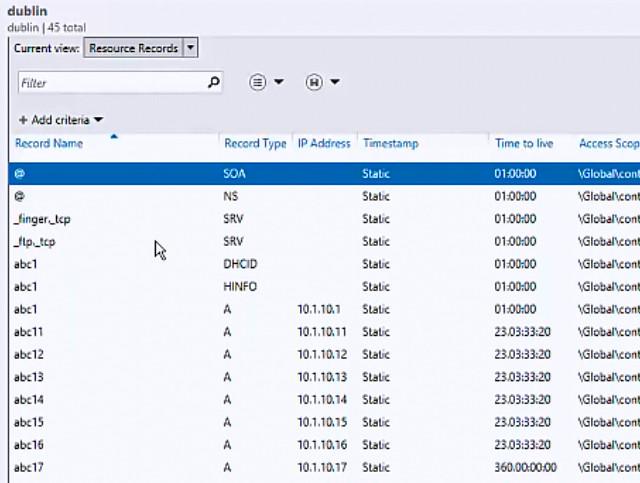This screenshot has height=483, width=640.
Task: Select the _ftp._tcp SRV record
Action: pos(324,241)
